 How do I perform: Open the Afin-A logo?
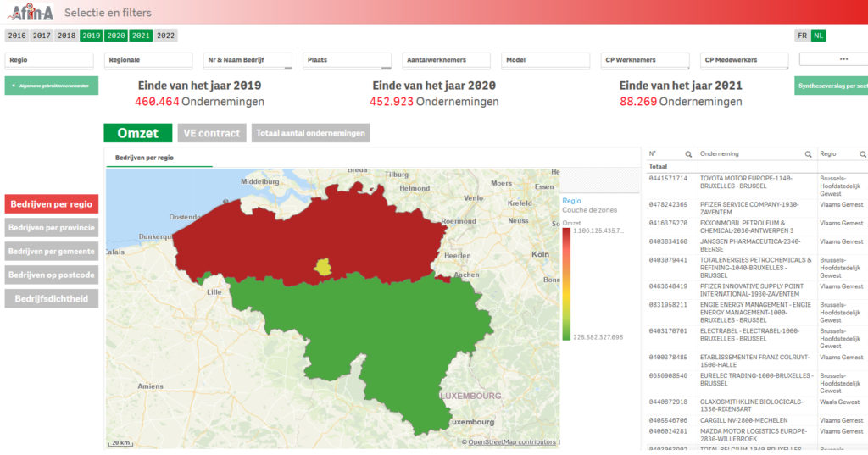click(x=31, y=12)
